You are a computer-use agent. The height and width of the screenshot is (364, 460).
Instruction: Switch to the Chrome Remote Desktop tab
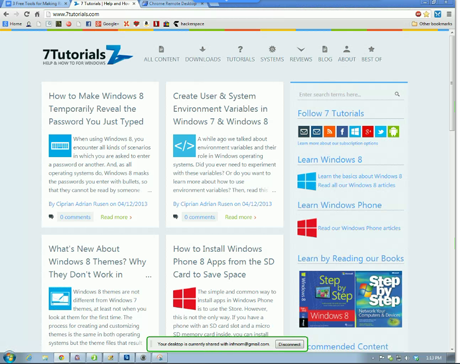click(x=173, y=3)
